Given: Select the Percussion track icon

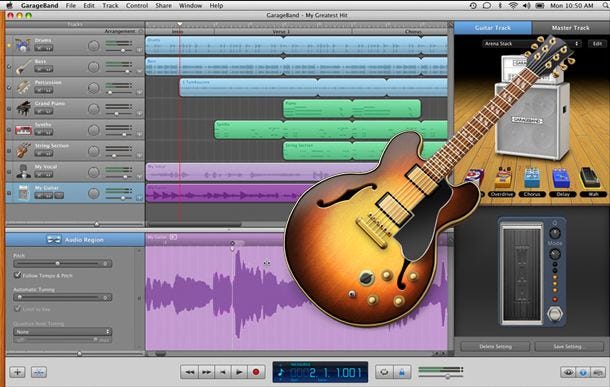Looking at the screenshot, I should (23, 88).
